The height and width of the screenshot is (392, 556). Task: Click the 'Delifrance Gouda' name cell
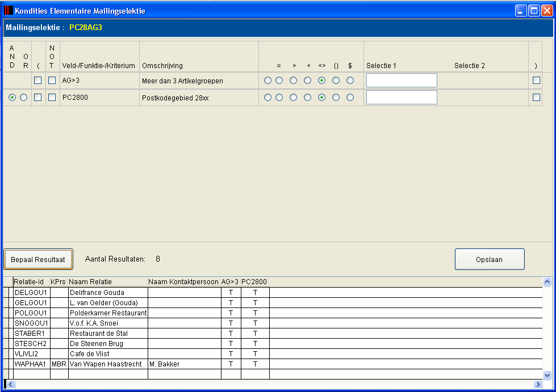[108, 293]
